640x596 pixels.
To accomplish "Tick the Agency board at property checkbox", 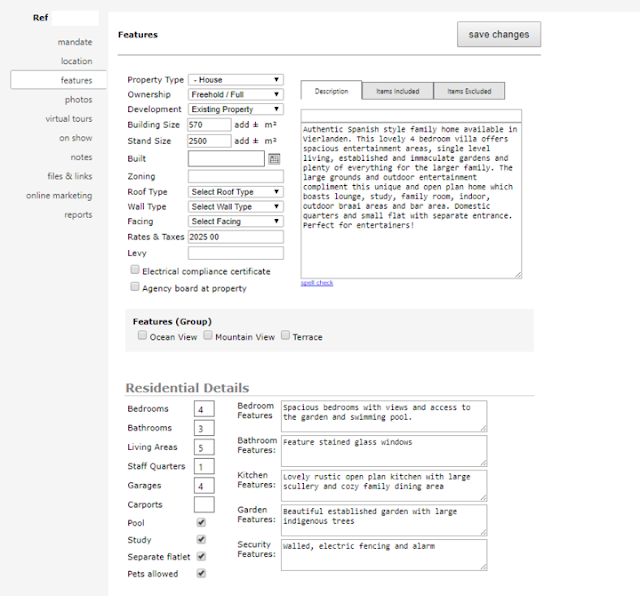I will (135, 287).
